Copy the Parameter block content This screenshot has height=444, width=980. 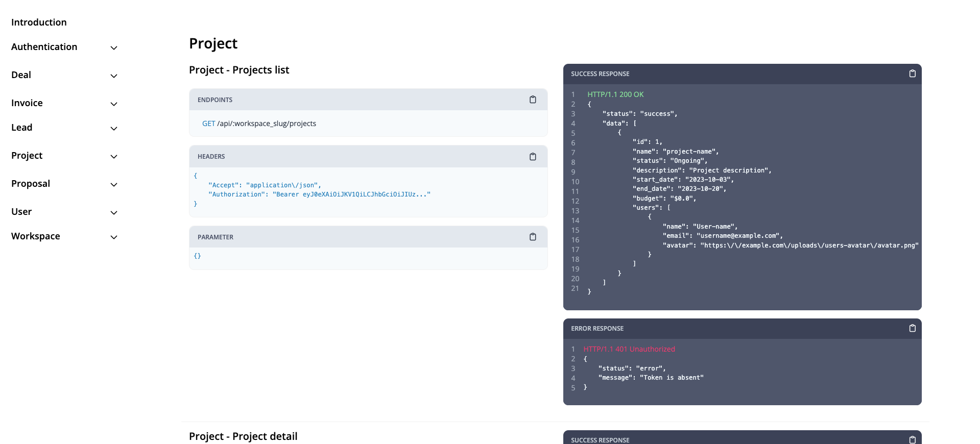point(533,237)
